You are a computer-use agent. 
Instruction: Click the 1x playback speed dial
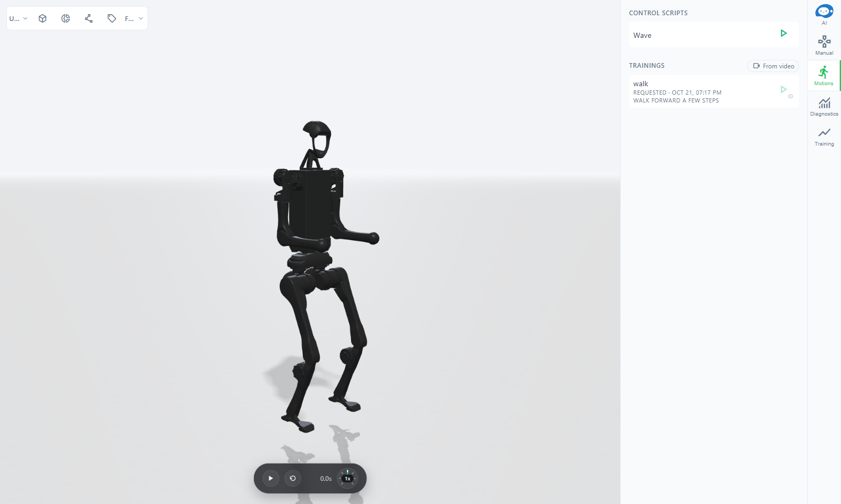(347, 478)
